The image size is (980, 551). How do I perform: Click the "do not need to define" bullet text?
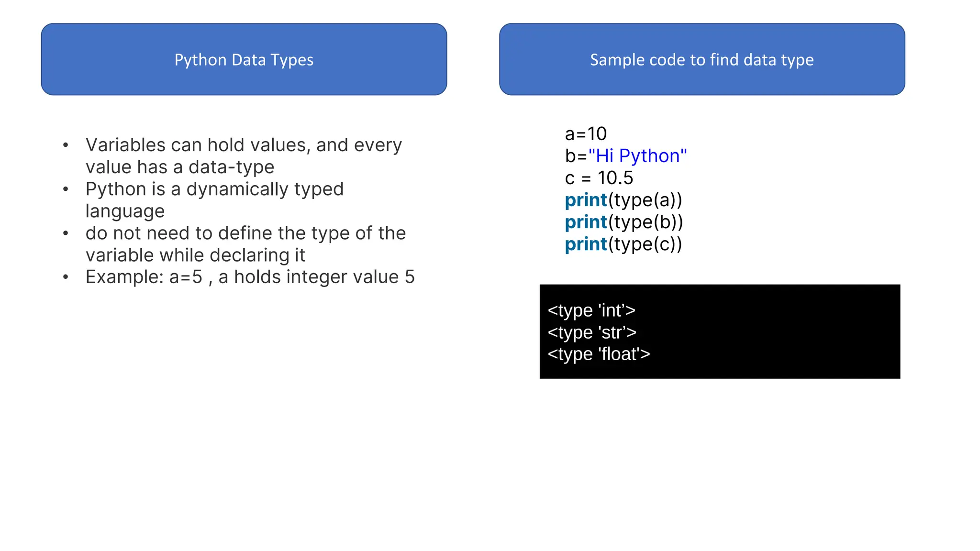pos(245,233)
